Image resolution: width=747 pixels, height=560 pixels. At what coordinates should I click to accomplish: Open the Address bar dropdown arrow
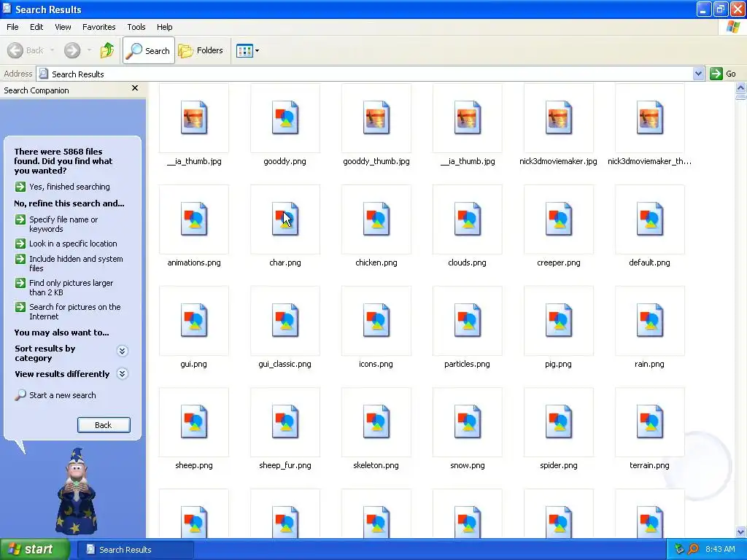coord(698,74)
